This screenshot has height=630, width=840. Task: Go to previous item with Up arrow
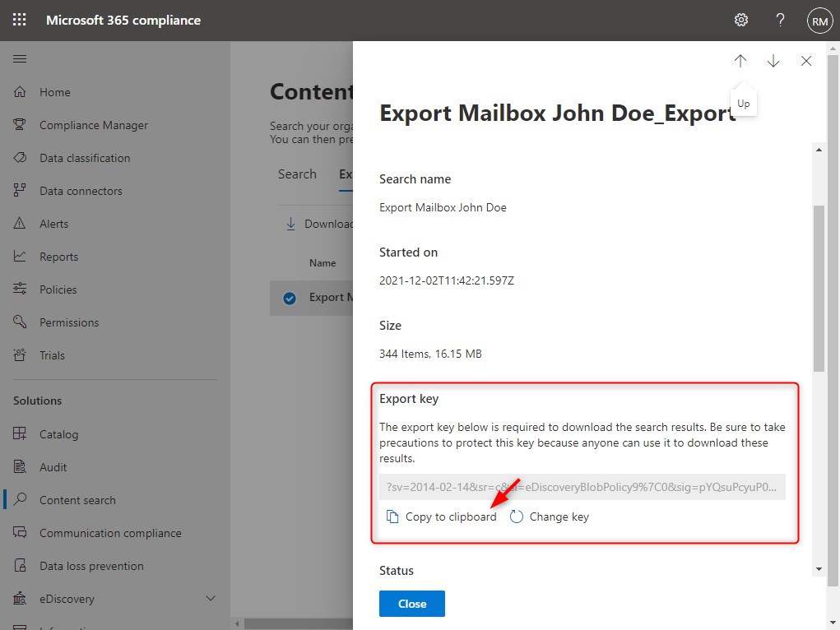pyautogui.click(x=740, y=61)
